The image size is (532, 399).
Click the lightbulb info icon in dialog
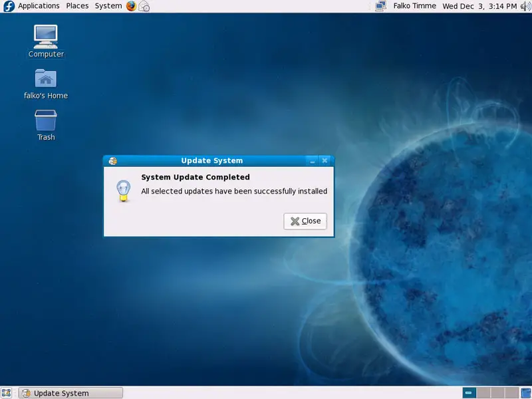[123, 191]
